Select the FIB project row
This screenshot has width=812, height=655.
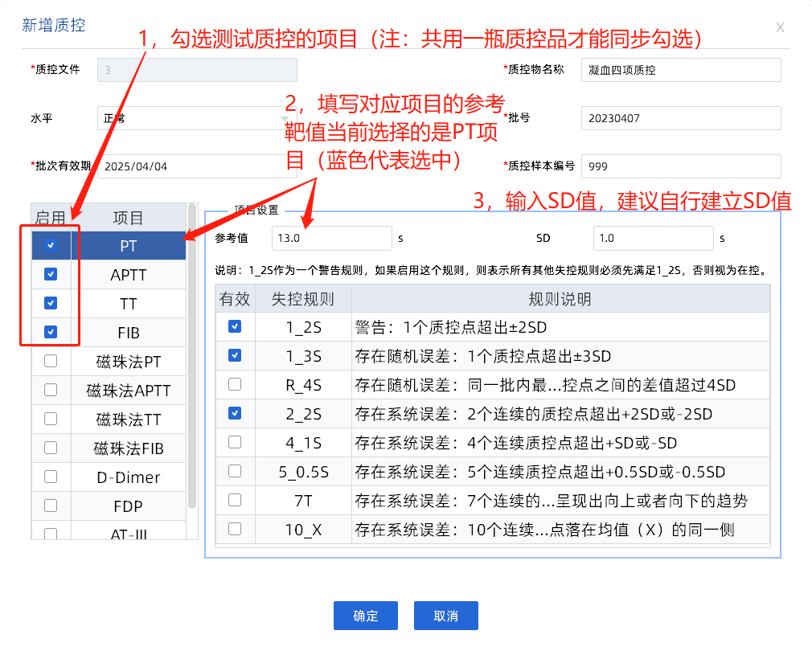pyautogui.click(x=129, y=333)
